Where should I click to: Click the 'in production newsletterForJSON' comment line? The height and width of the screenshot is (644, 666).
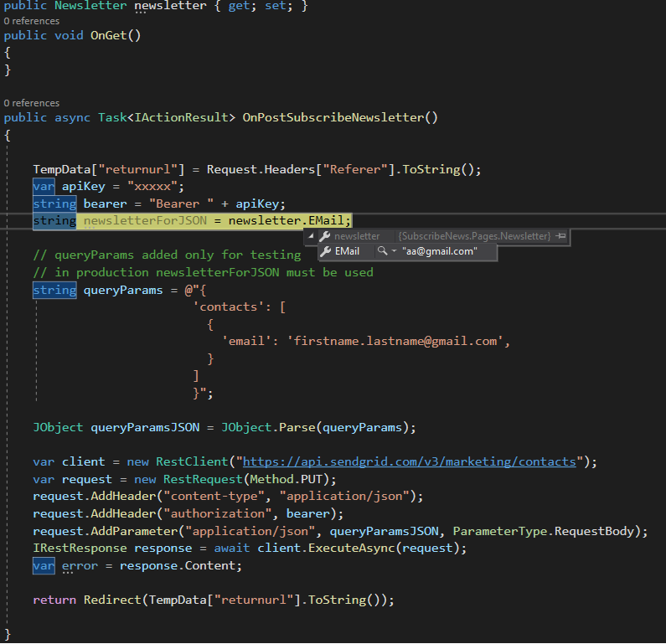coord(203,272)
